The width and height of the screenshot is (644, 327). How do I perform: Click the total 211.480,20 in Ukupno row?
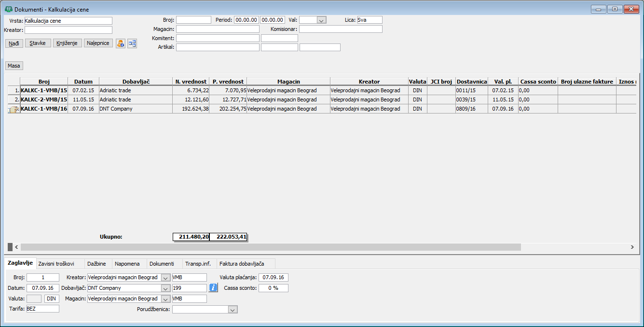click(x=191, y=237)
